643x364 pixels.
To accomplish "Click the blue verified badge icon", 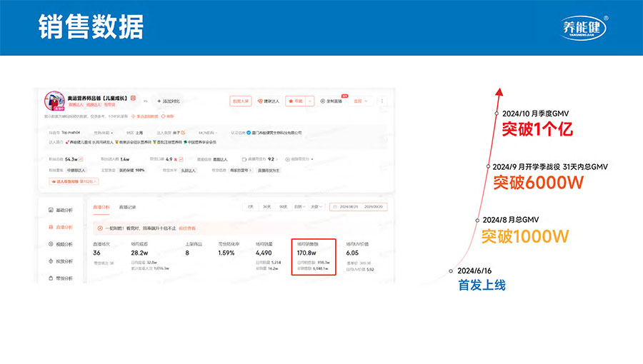I will (248, 133).
